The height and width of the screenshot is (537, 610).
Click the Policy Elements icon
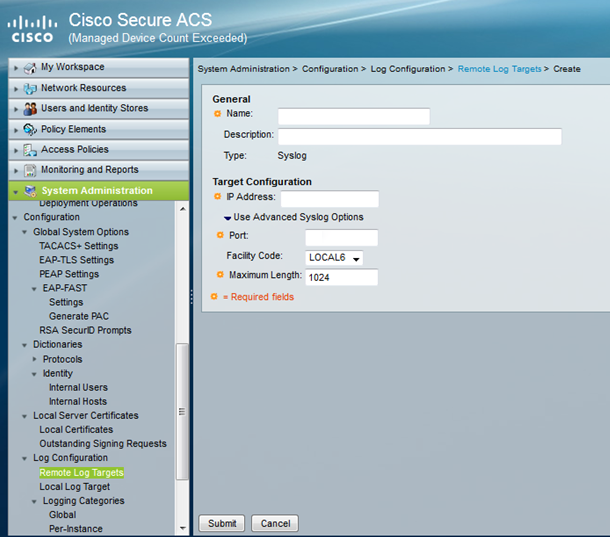[x=30, y=129]
